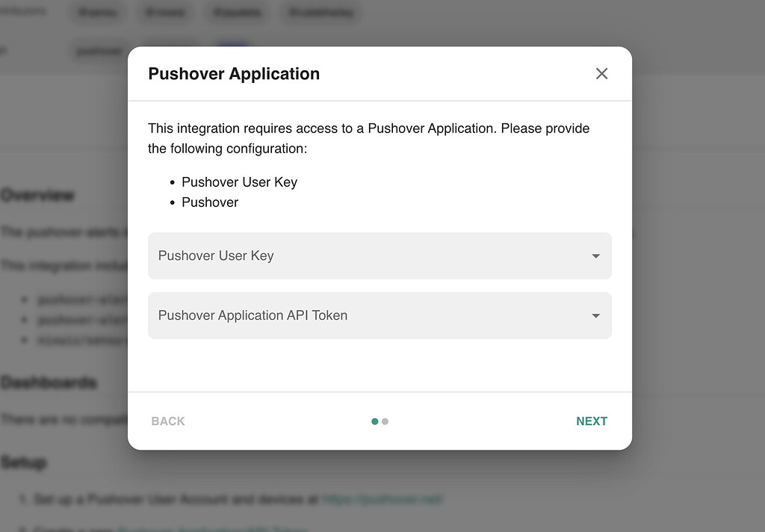Select the leftmost pill tab at the top
Viewport: 765px width, 532px height.
[96, 12]
